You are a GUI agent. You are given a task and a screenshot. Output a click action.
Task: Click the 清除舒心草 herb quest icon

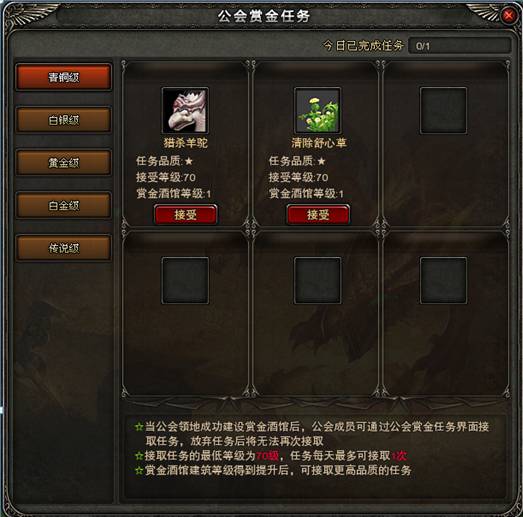[318, 111]
